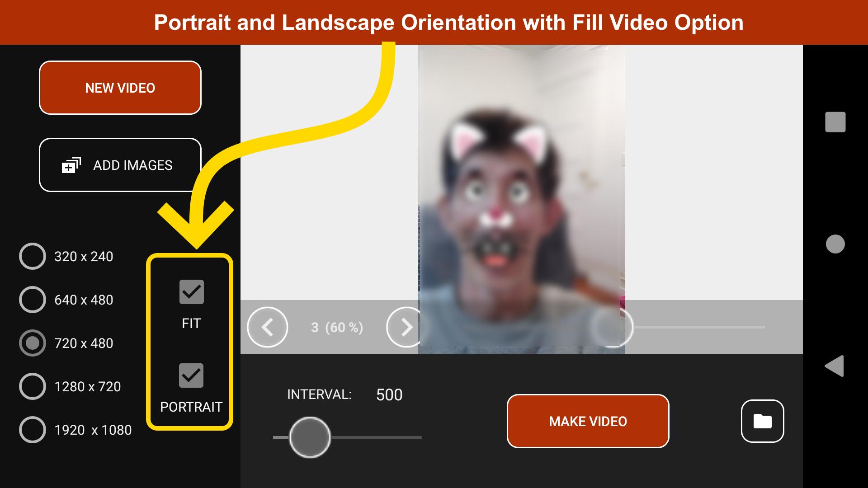Tap the Android home circle button
868x488 pixels.
click(x=835, y=244)
